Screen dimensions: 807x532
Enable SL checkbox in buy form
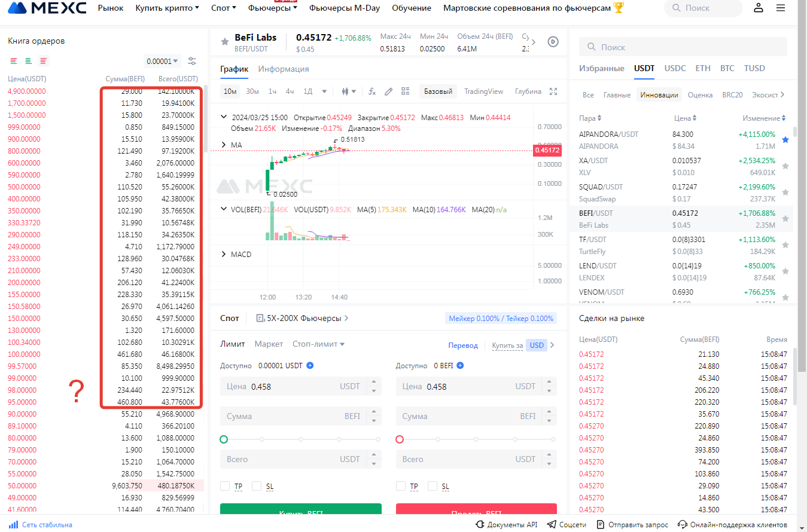click(257, 486)
